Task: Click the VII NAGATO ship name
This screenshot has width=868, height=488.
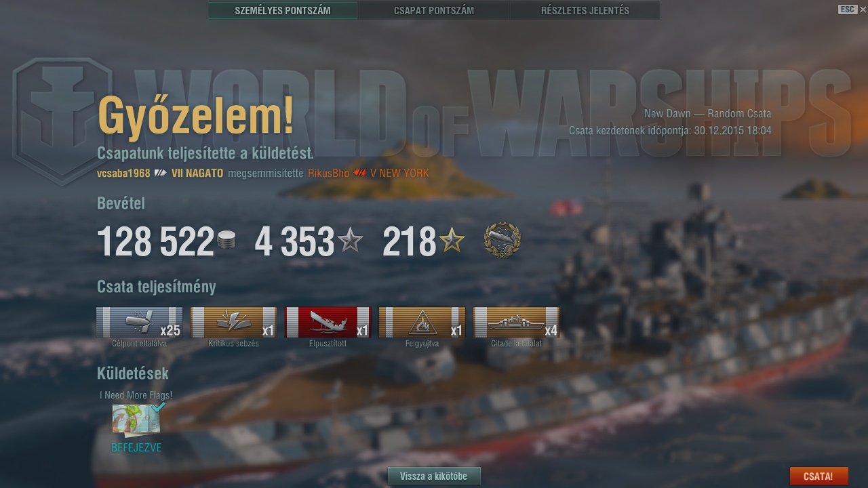Action: [197, 174]
